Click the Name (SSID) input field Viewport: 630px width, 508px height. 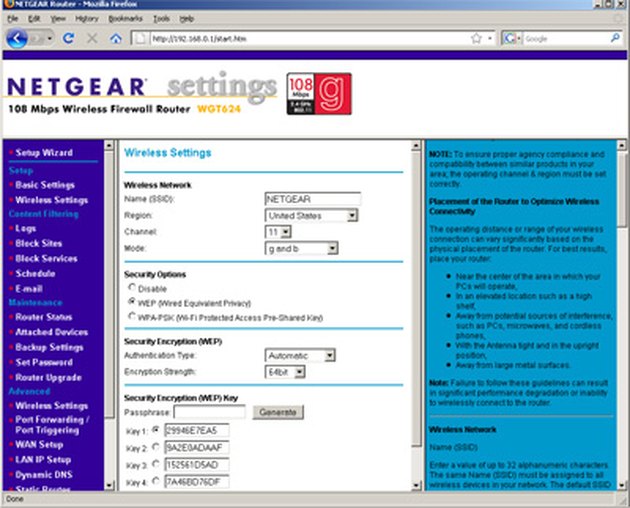pyautogui.click(x=313, y=199)
